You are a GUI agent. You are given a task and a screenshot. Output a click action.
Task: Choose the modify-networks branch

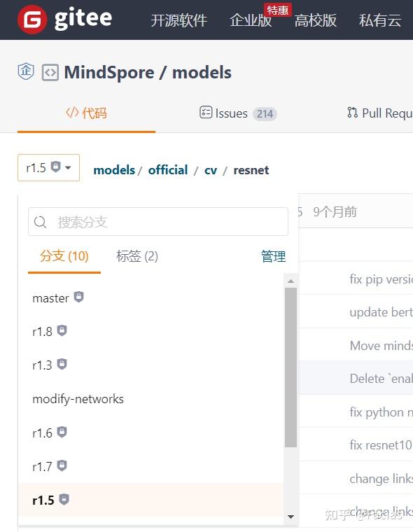pos(150,399)
